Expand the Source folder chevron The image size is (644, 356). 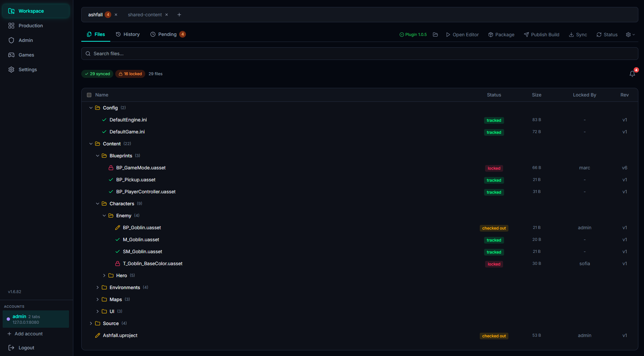(91, 323)
